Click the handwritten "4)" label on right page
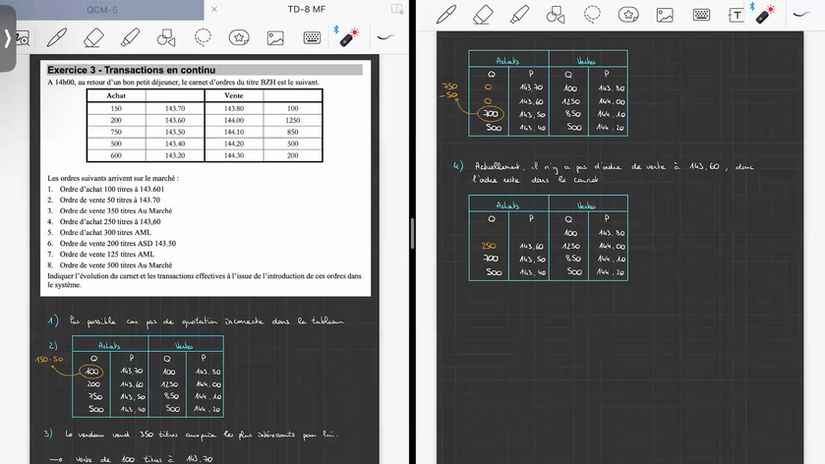This screenshot has height=464, width=825. (x=458, y=166)
